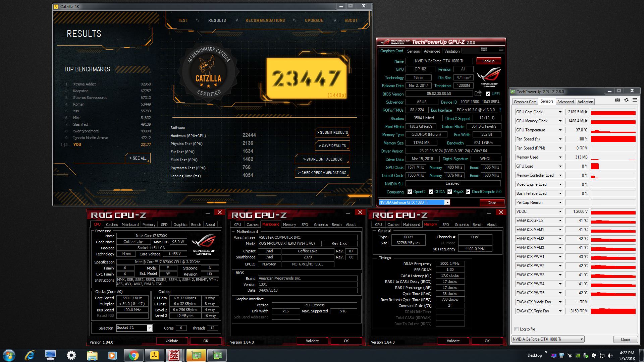
Task: Click the GPU Load sensor graph
Action: 613,166
